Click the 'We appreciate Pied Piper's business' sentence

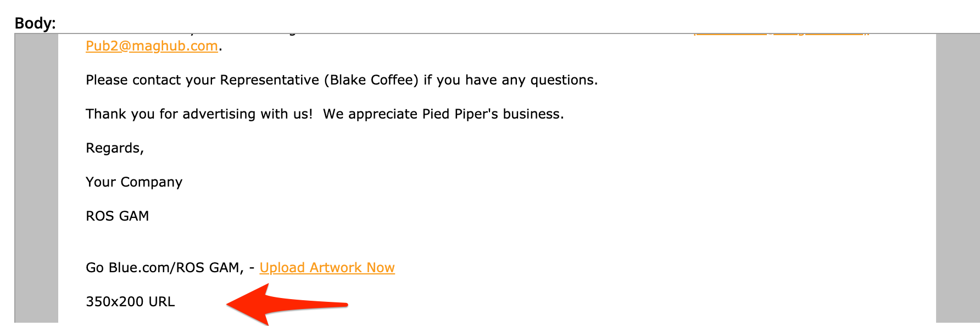[443, 114]
